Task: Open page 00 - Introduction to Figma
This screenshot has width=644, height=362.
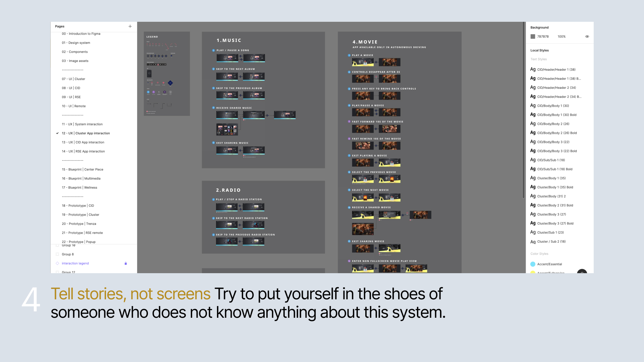Action: click(81, 34)
